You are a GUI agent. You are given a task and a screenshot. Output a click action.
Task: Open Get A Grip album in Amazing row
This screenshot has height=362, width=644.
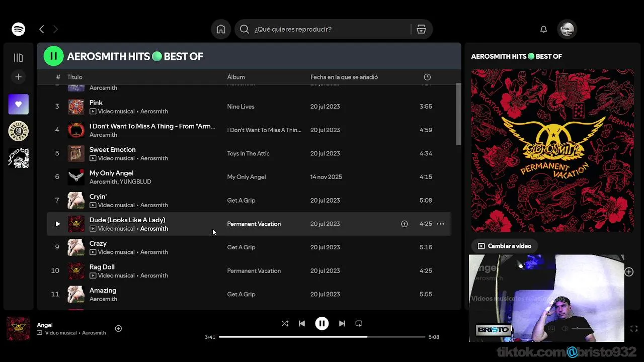click(241, 294)
